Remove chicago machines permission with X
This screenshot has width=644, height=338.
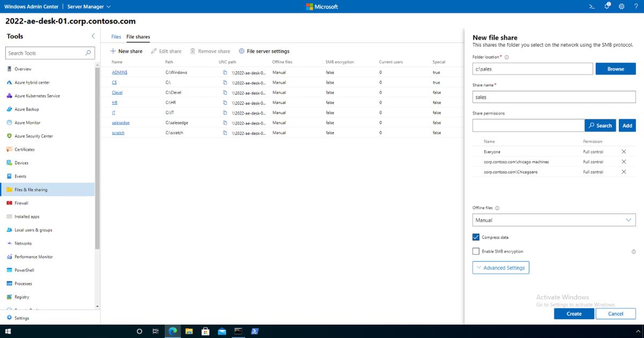(624, 162)
